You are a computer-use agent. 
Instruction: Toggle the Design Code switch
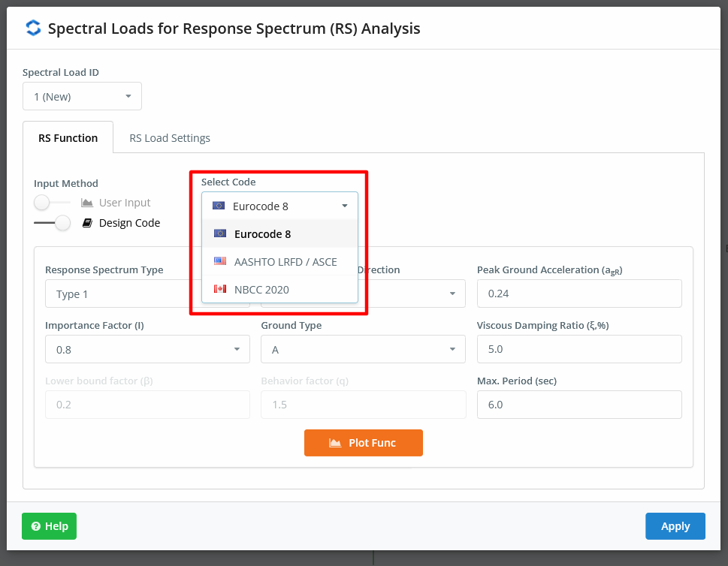pos(52,223)
